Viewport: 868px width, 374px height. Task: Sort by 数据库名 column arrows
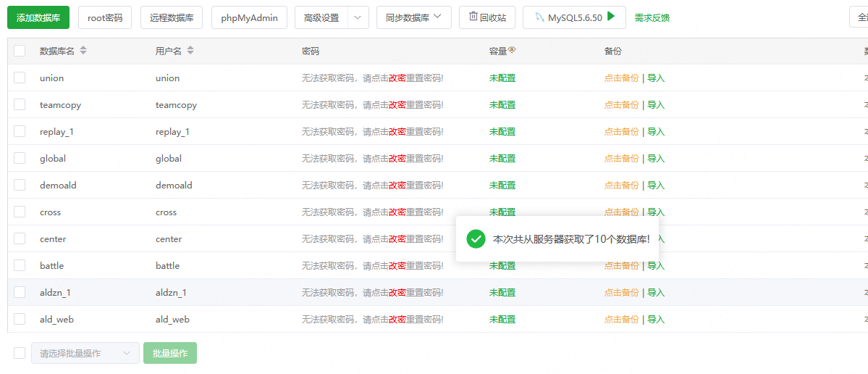83,51
